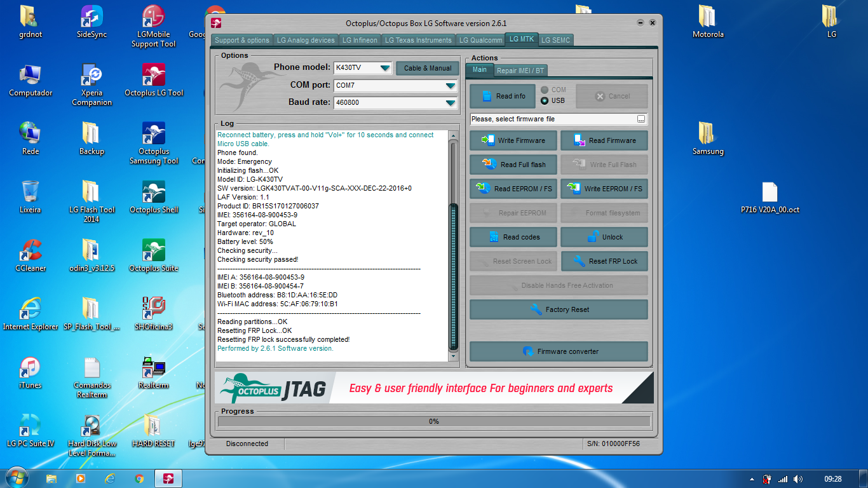Open Comandos Realterm text file
The image size is (868, 488).
pyautogui.click(x=92, y=377)
